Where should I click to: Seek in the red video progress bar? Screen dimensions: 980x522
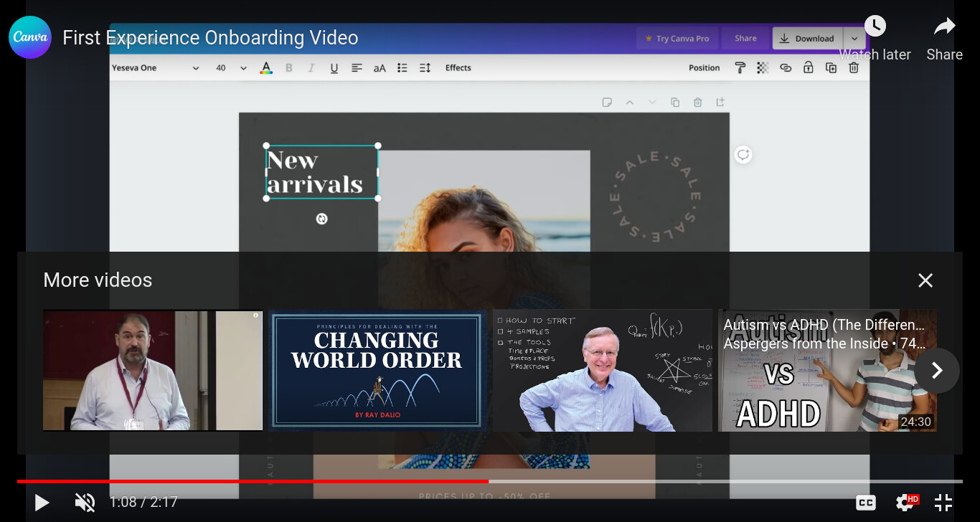490,481
